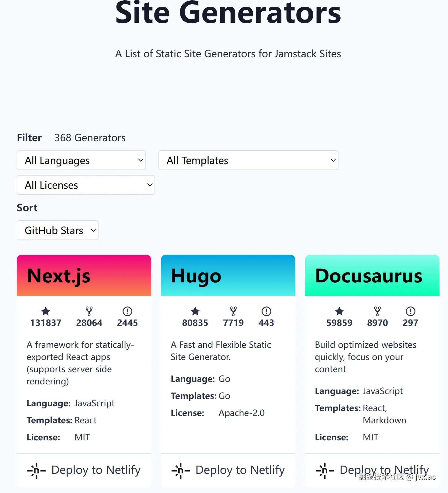The image size is (448, 493).
Task: Open the All Languages dropdown
Action: [x=81, y=160]
